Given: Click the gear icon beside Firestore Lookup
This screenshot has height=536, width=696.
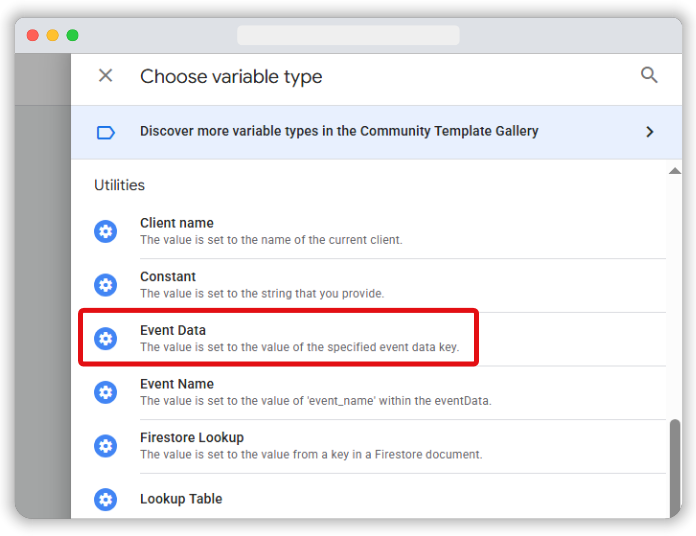Looking at the screenshot, I should [x=106, y=446].
